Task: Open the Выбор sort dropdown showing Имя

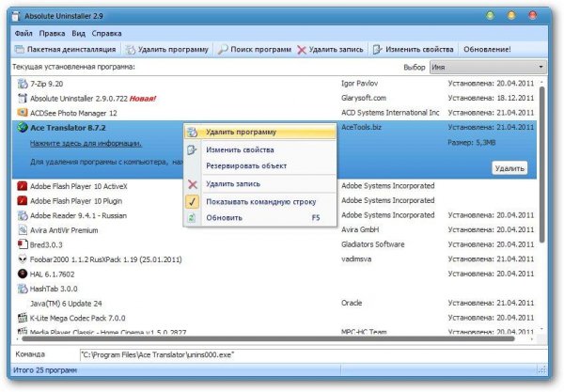Action: pyautogui.click(x=488, y=68)
